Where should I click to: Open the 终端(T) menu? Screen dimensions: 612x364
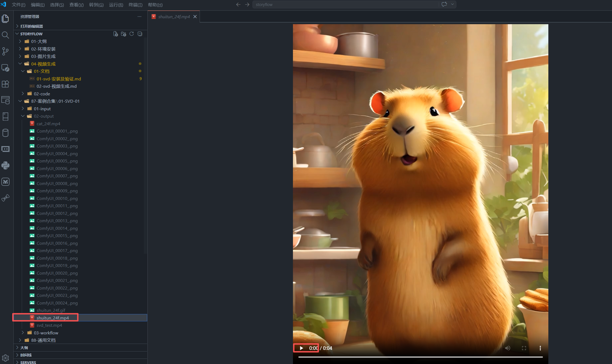point(135,5)
